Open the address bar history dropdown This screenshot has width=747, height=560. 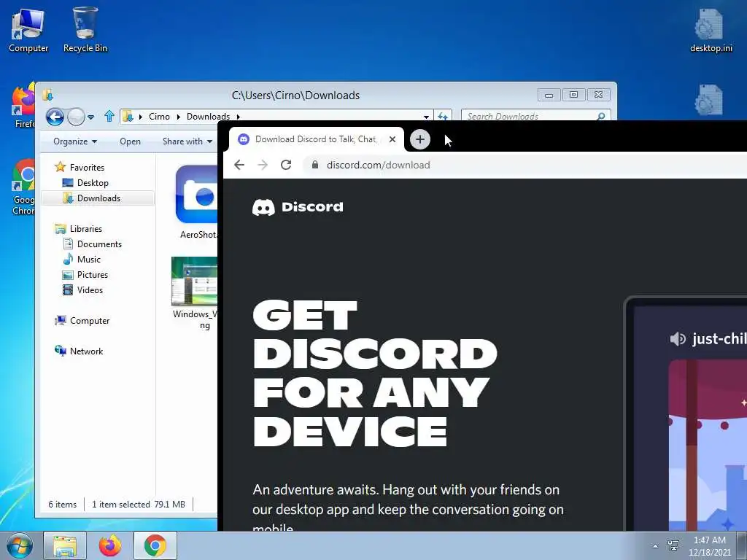(x=426, y=116)
